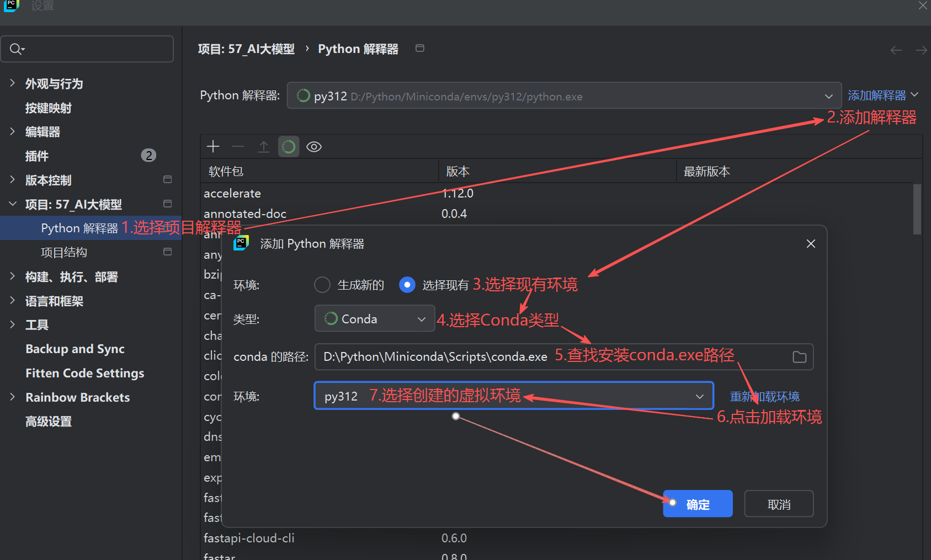
Task: Click PyCharm logo in add interpreter dialog
Action: (x=241, y=243)
